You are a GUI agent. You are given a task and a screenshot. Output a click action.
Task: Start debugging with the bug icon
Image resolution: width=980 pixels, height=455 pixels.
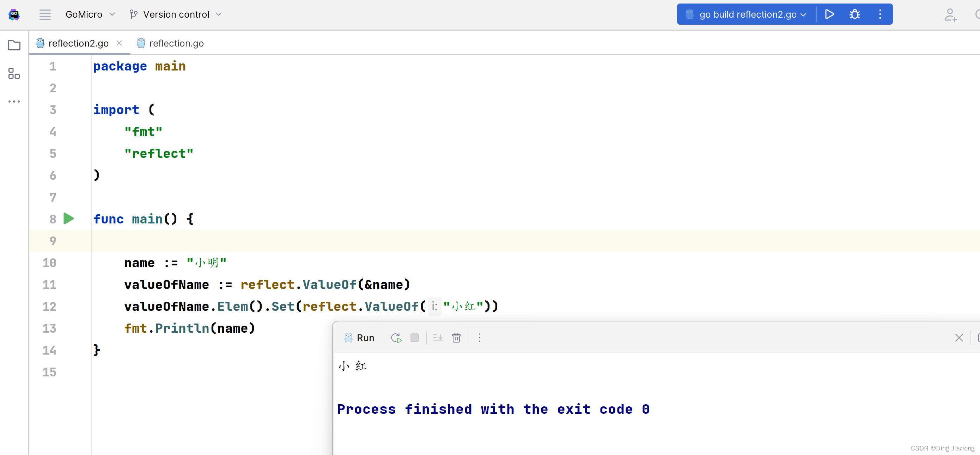point(854,14)
